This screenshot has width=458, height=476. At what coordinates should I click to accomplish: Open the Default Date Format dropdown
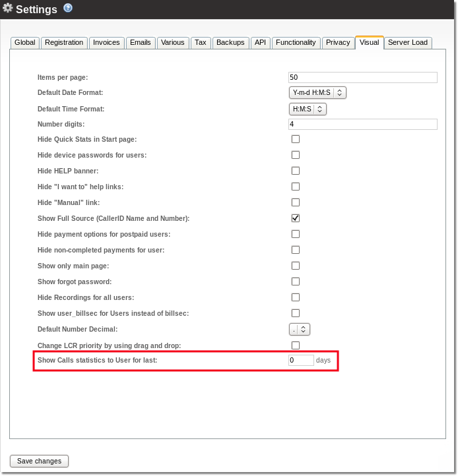coord(317,93)
